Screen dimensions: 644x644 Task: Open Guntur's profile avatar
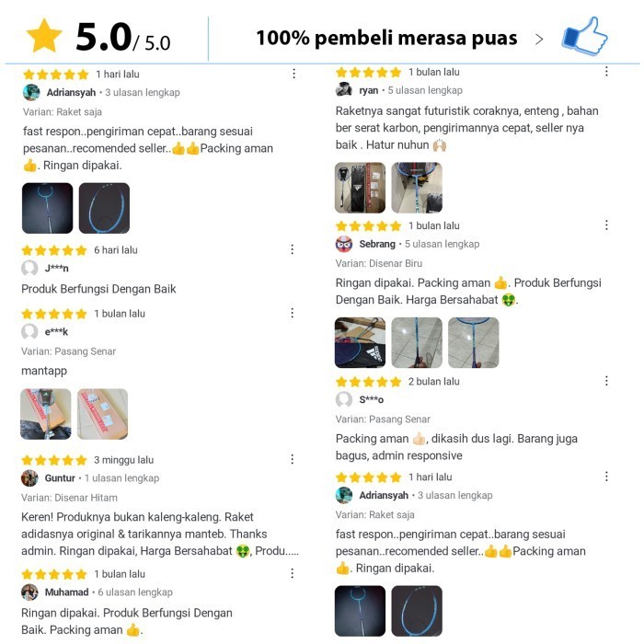(29, 477)
